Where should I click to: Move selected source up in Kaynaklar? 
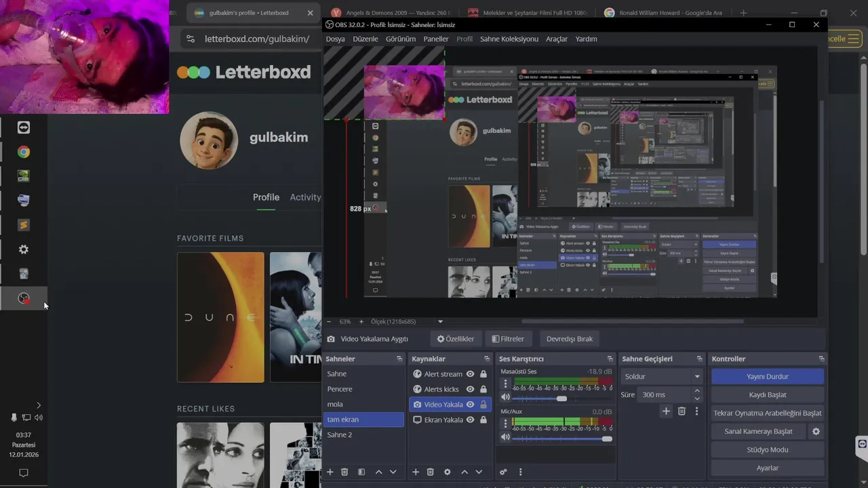[x=465, y=472]
